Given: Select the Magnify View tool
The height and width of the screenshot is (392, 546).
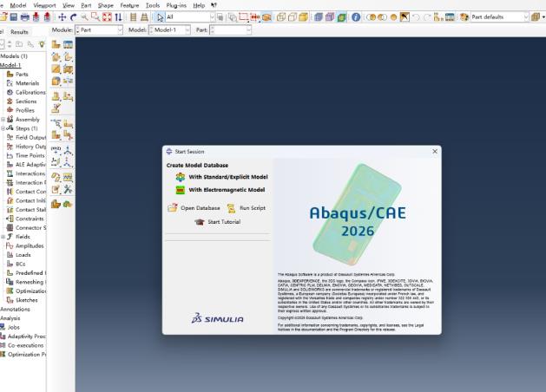Looking at the screenshot, I should coord(84,16).
